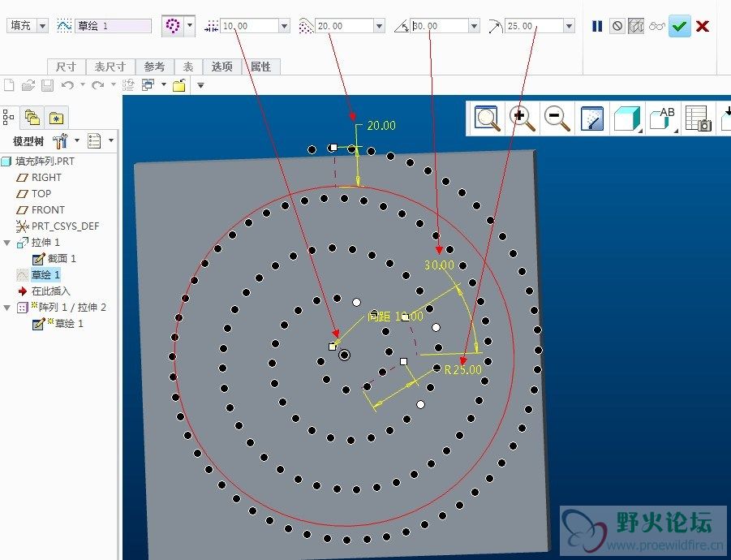
Task: Open the 尺寸 tab
Action: pyautogui.click(x=67, y=67)
